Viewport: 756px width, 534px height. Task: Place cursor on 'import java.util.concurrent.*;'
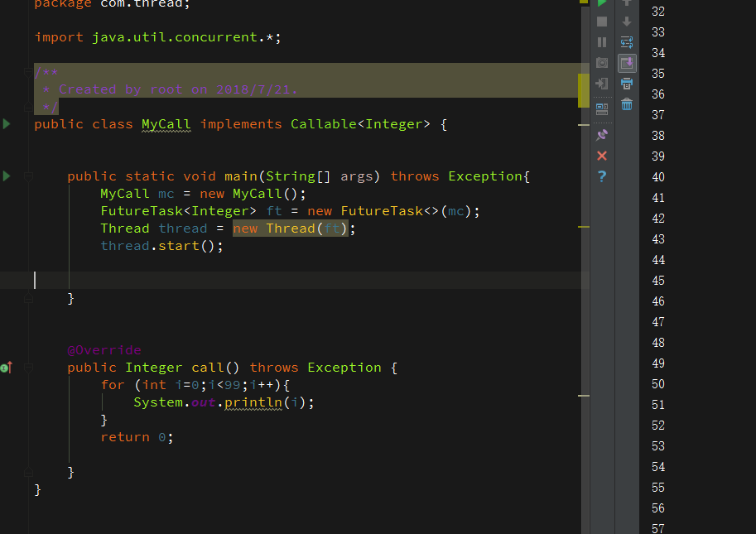[x=157, y=37]
